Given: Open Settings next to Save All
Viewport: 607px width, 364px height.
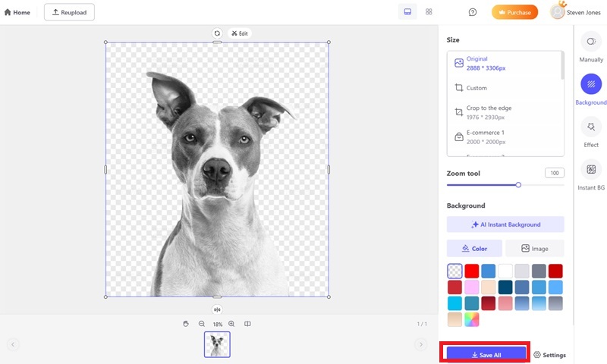Looking at the screenshot, I should pos(549,355).
